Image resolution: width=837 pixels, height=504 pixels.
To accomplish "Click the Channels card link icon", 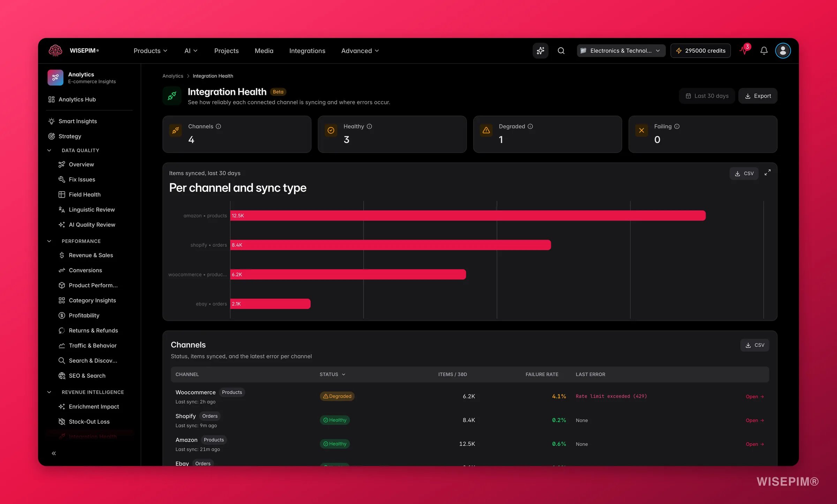I will pyautogui.click(x=175, y=130).
